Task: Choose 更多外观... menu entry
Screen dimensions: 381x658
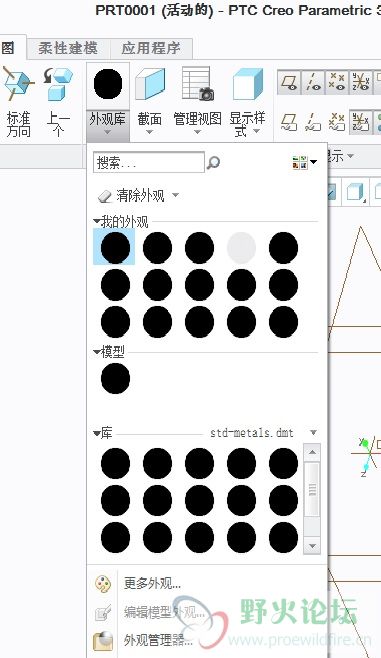Action: (152, 583)
